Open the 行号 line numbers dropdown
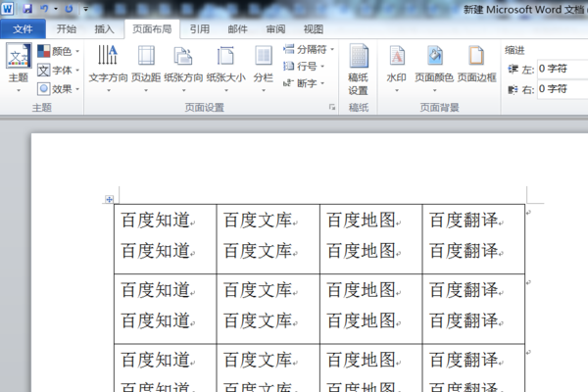The width and height of the screenshot is (588, 392). [x=304, y=67]
